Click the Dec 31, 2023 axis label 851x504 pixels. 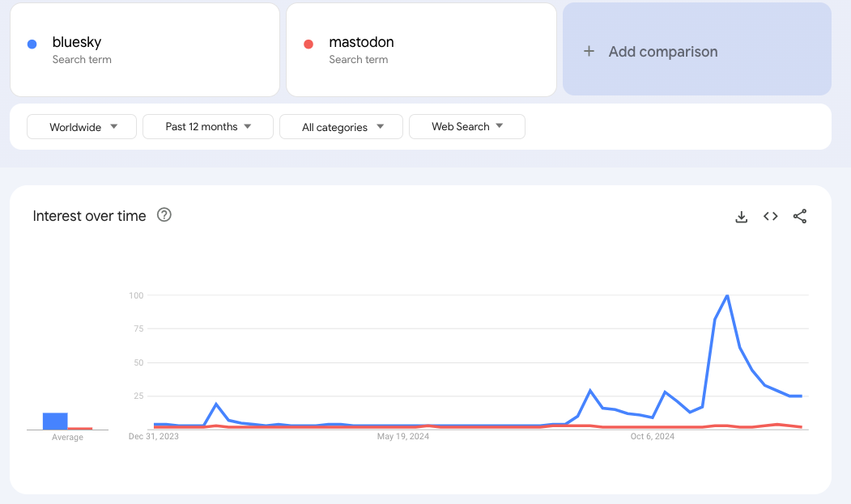[154, 437]
